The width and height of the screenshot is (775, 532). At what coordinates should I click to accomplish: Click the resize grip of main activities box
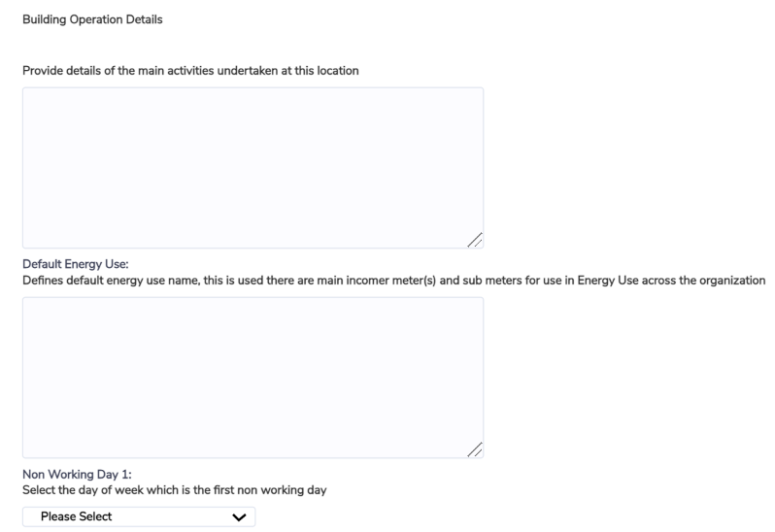pos(475,240)
